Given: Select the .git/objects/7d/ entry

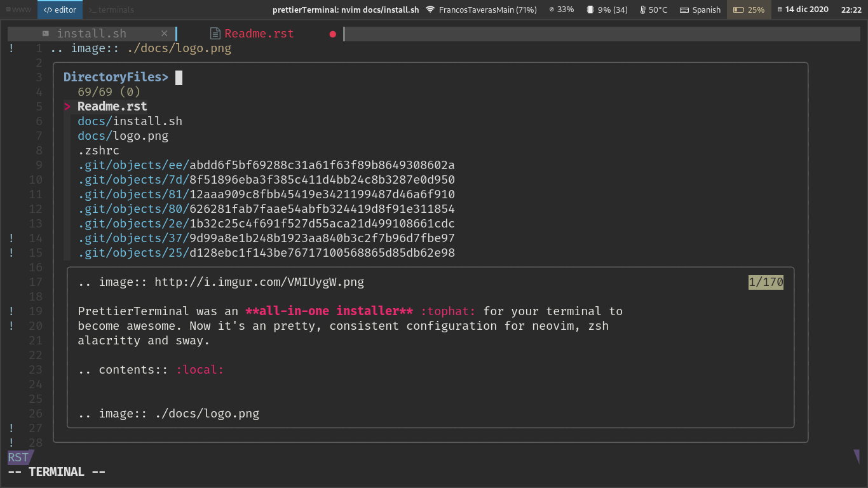Looking at the screenshot, I should pos(266,180).
